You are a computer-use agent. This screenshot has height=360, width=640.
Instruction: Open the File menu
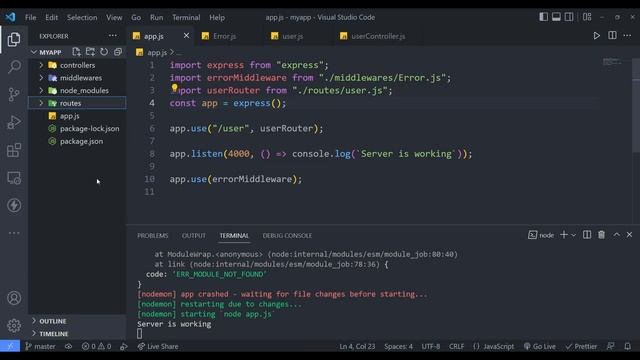[31, 17]
